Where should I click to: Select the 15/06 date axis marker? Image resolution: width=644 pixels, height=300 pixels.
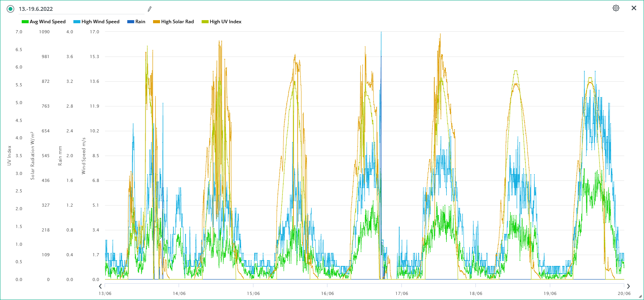pos(253,293)
